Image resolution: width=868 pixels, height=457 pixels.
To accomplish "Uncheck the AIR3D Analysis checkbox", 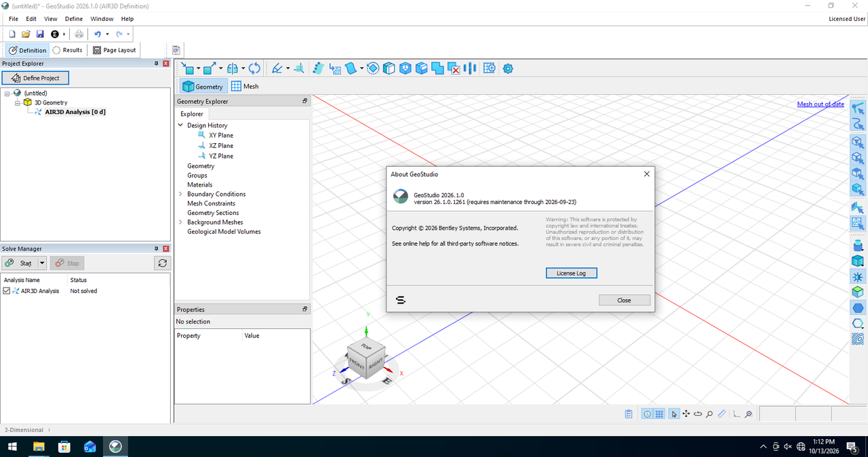I will [x=7, y=291].
